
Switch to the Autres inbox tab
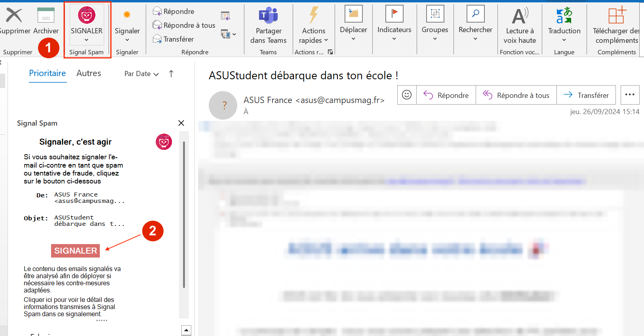[89, 73]
